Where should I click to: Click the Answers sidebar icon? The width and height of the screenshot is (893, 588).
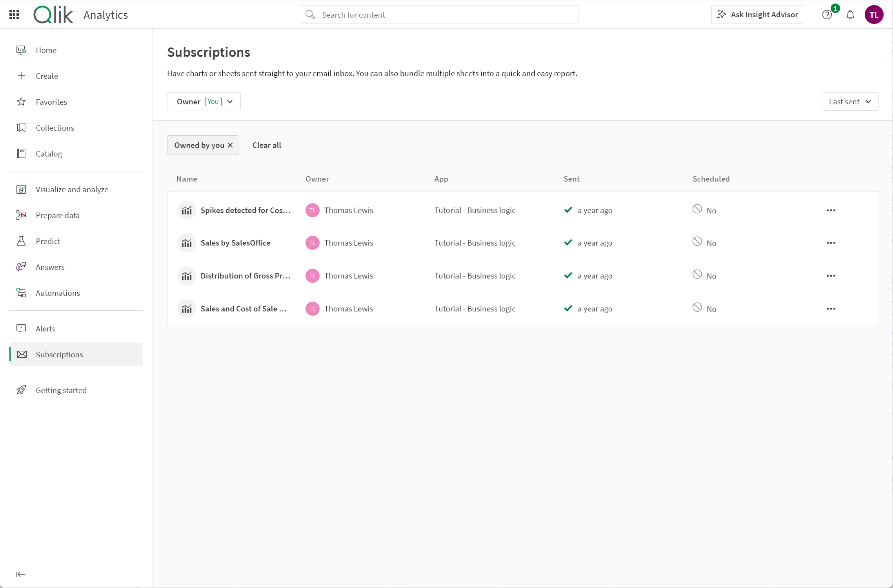point(21,266)
